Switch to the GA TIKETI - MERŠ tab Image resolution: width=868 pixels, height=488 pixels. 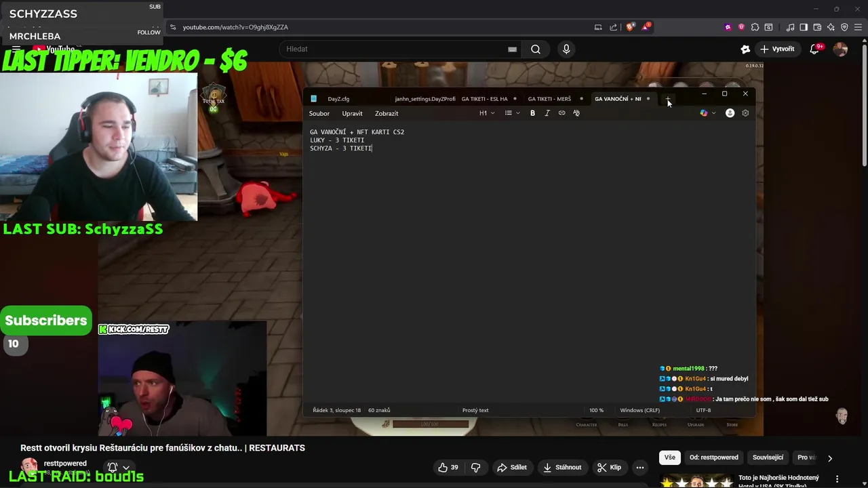pos(549,99)
